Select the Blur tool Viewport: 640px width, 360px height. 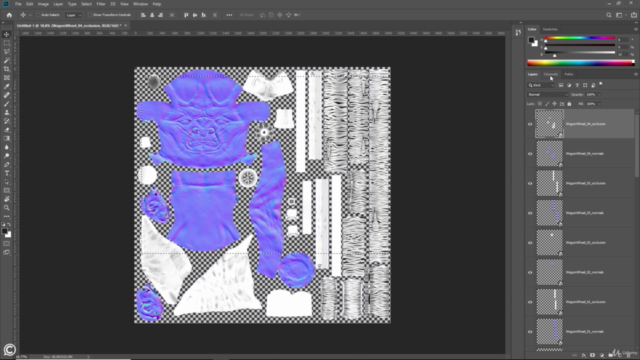click(7, 147)
